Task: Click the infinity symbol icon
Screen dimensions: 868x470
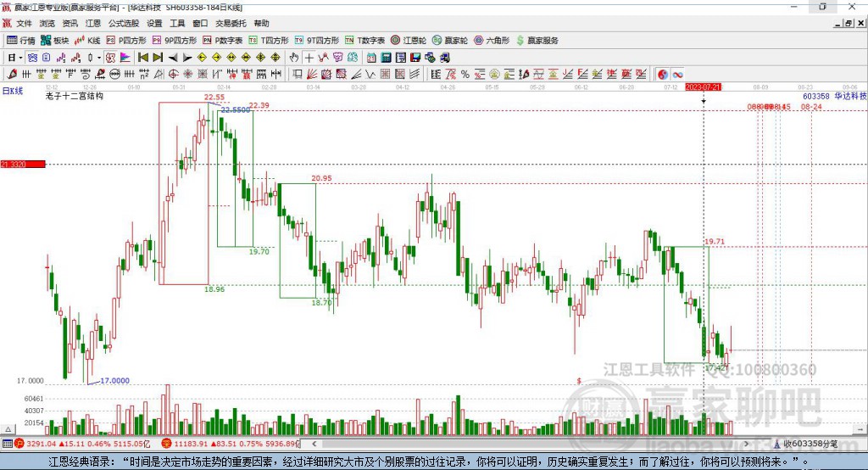Action: [x=677, y=75]
